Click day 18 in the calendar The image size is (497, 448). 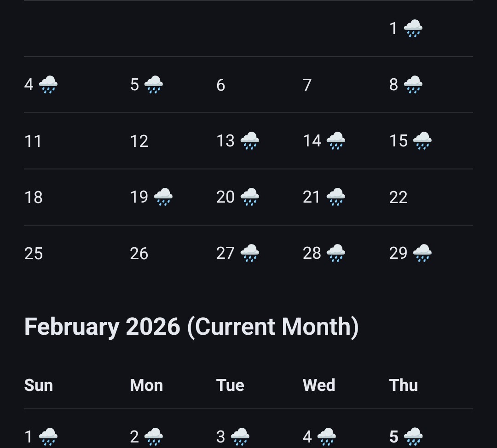pos(34,198)
